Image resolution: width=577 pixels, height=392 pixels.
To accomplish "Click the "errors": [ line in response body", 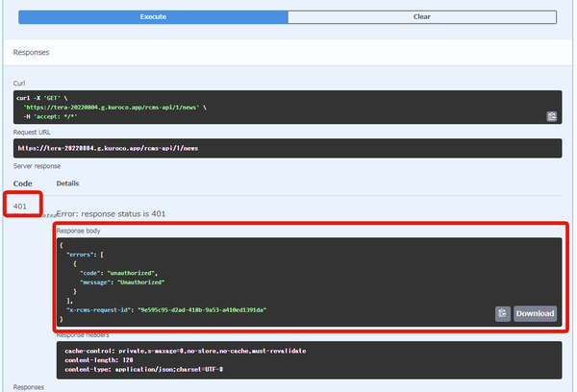I will [85, 255].
